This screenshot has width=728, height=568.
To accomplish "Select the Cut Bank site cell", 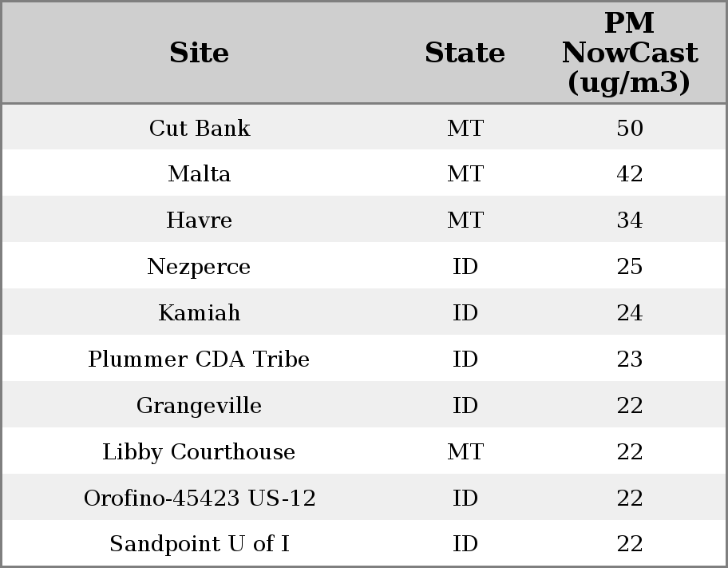I will pos(199,128).
